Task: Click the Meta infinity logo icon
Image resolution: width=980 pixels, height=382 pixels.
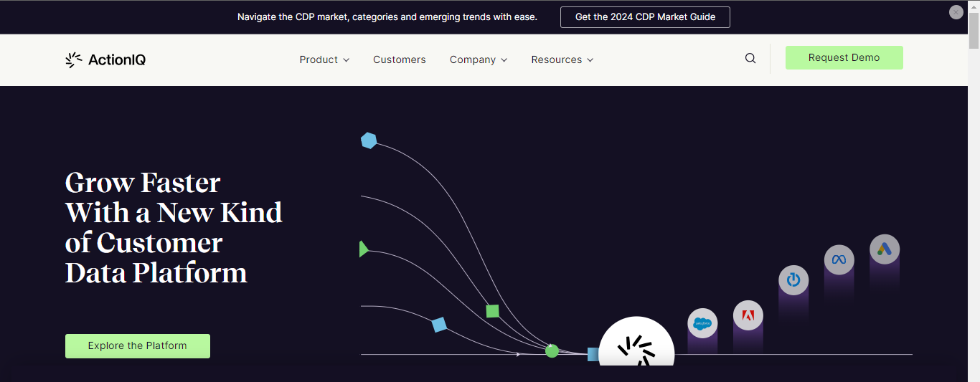Action: [839, 259]
